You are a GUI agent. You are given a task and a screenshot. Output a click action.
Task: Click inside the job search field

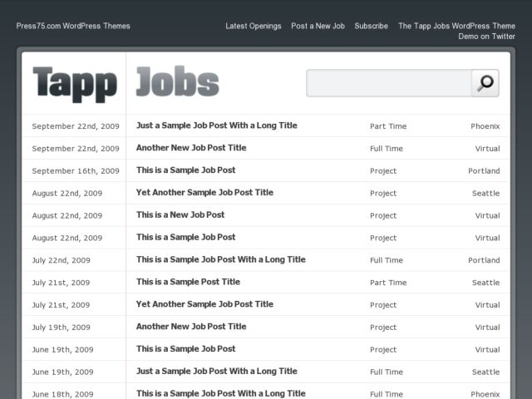coord(389,83)
